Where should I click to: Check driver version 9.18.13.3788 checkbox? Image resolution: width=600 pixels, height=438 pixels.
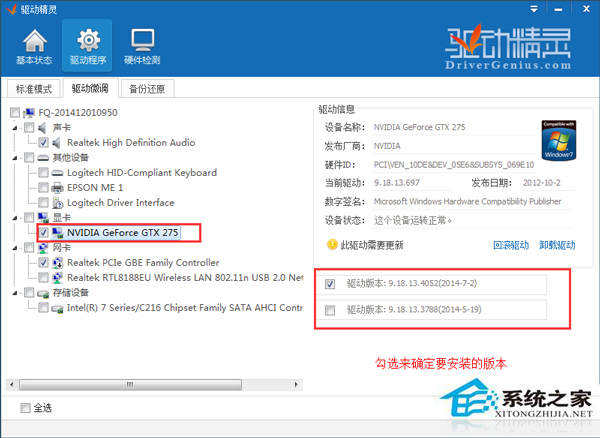coord(331,310)
